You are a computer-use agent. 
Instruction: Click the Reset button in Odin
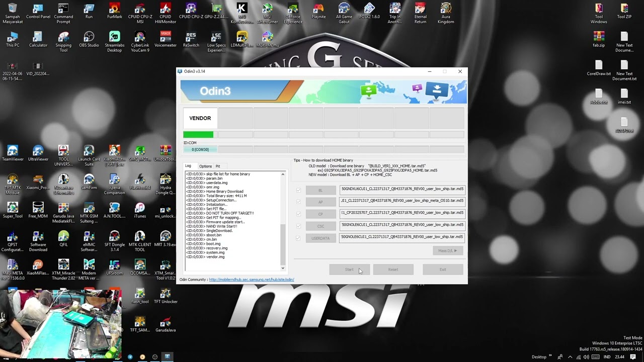(x=393, y=269)
